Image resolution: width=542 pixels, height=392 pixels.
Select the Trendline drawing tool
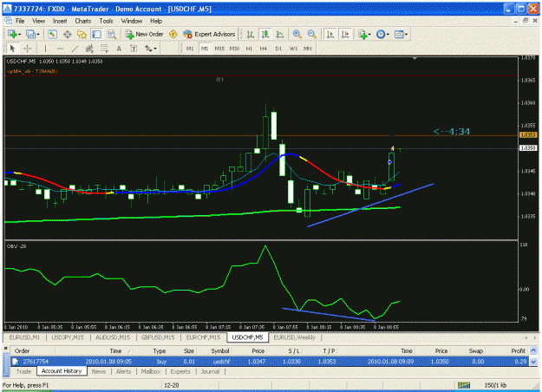point(75,49)
